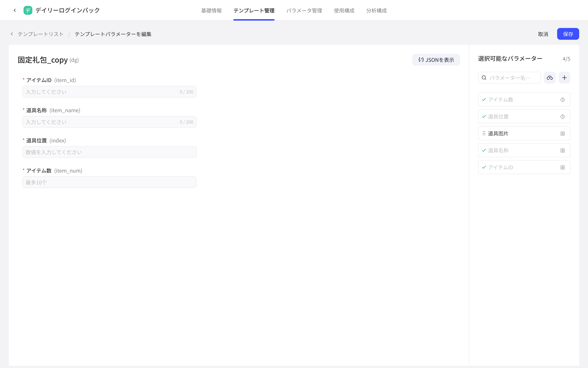
Task: Click the green デ app logo icon
Action: [x=28, y=10]
